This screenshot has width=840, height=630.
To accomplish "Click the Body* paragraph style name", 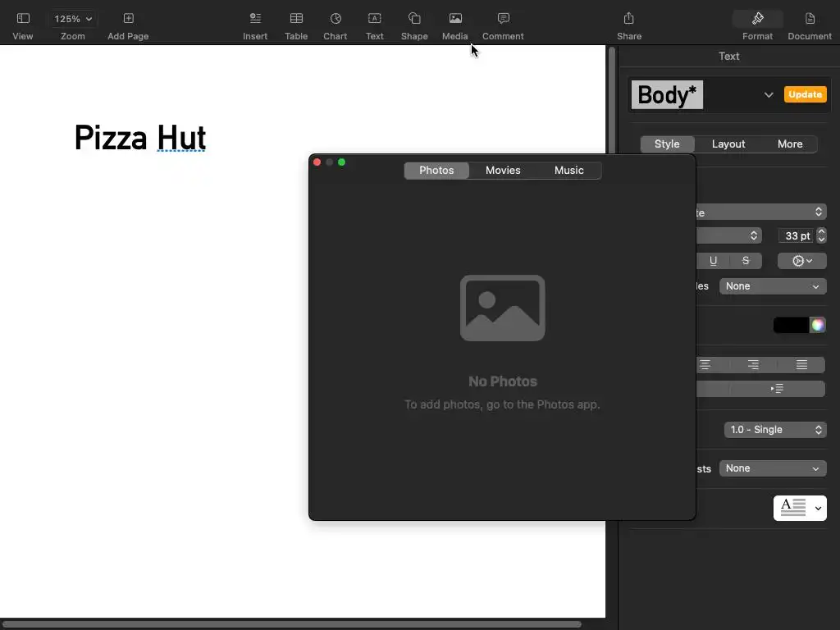I will (x=667, y=95).
